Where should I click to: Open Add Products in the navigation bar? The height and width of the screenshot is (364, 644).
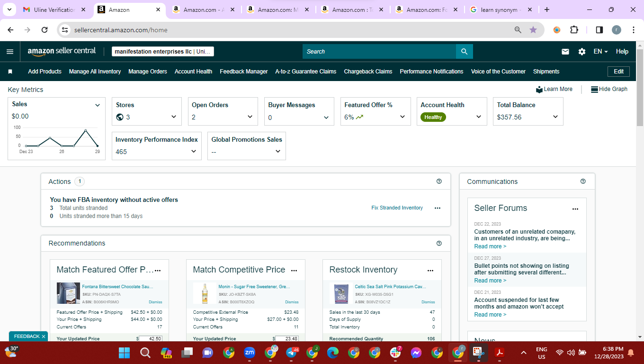(45, 72)
